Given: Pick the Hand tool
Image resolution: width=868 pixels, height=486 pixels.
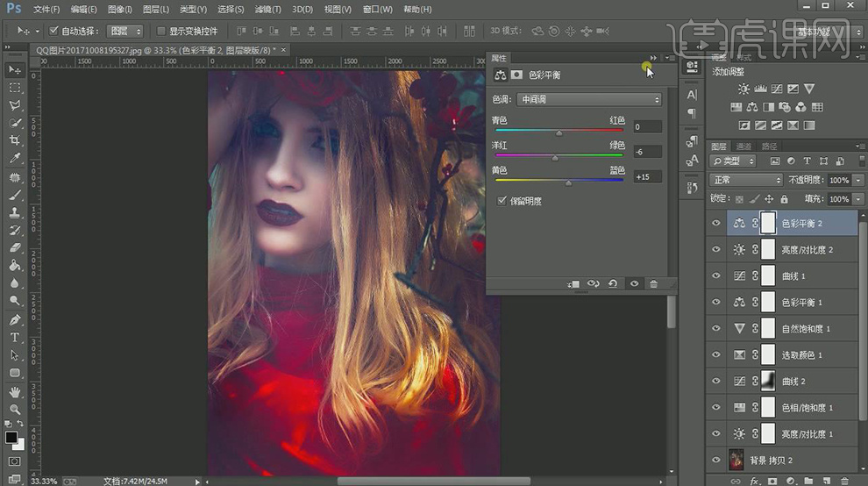Looking at the screenshot, I should (15, 391).
